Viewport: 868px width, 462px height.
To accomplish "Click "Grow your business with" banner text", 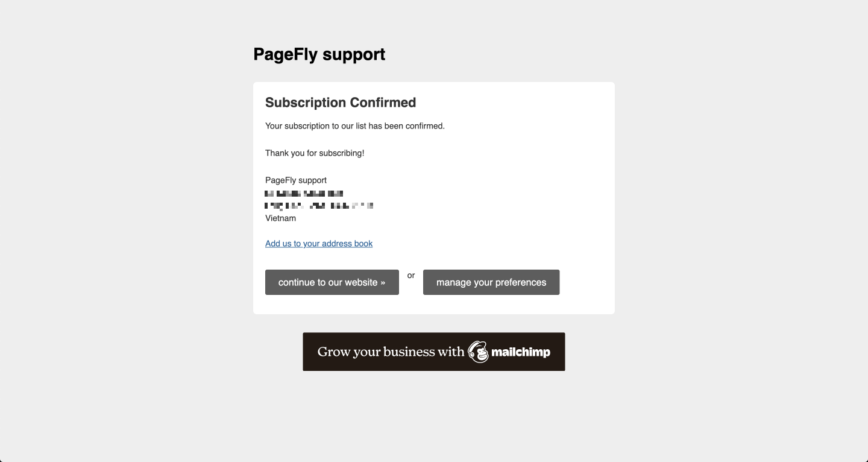I will point(391,352).
